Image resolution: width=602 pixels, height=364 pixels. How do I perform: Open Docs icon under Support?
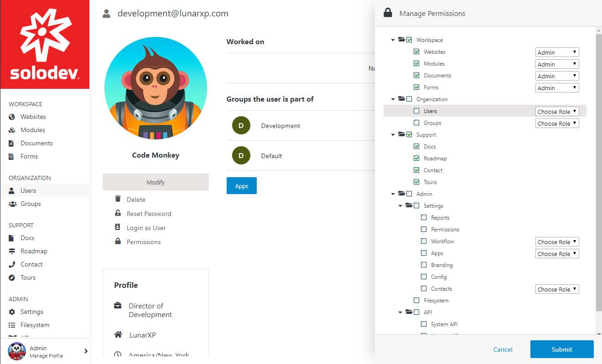point(11,238)
